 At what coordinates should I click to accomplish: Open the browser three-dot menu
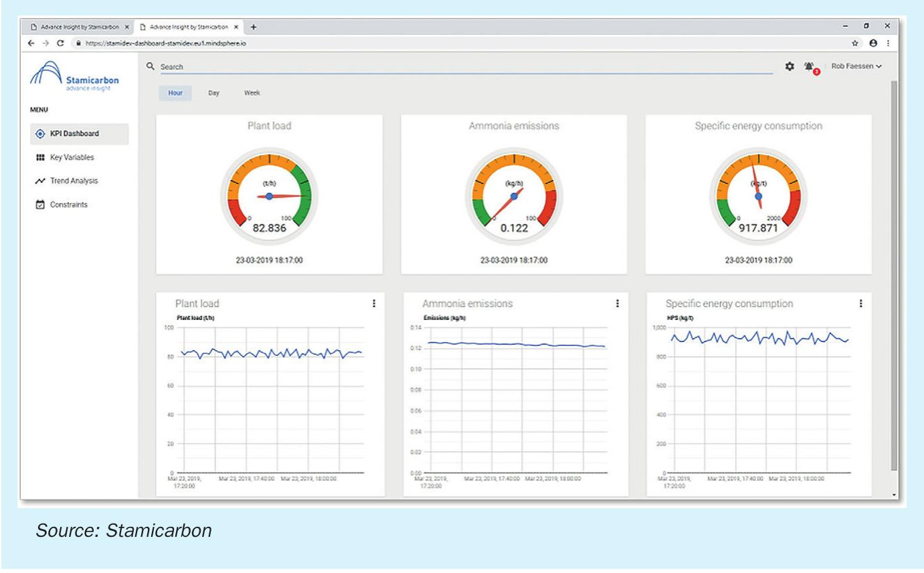888,43
